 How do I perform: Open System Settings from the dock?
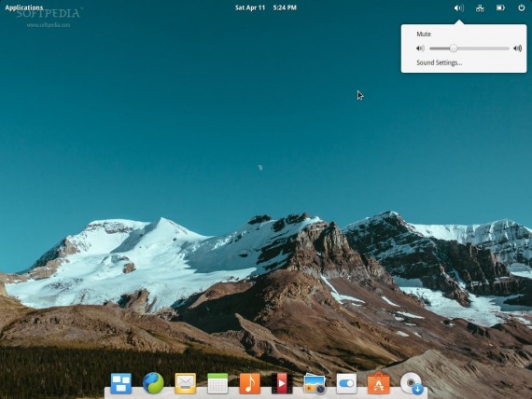[x=346, y=383]
